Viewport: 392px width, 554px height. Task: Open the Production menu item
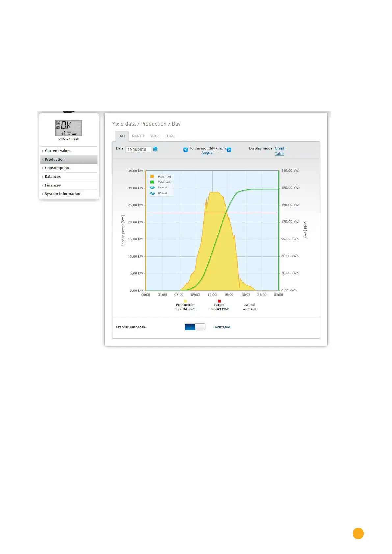click(x=69, y=159)
